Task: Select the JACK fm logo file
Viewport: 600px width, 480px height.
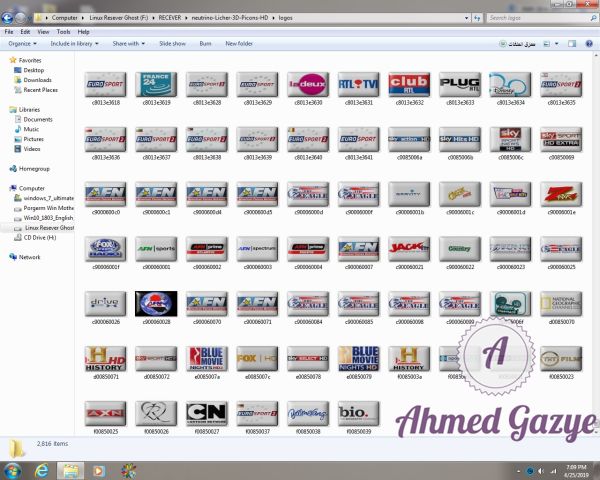Action: tap(409, 249)
